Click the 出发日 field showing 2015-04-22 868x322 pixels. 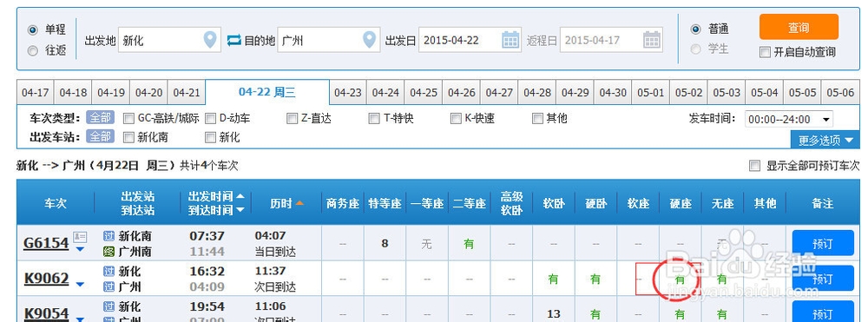[x=470, y=40]
